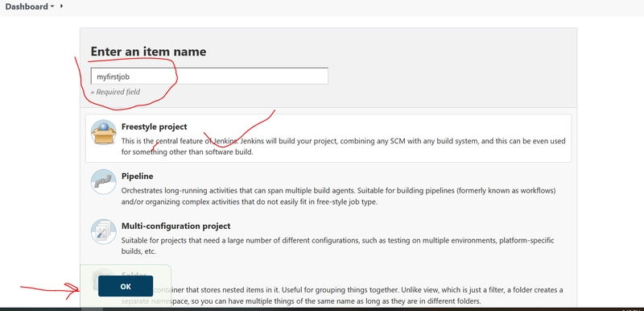This screenshot has width=644, height=311.
Task: Click the Multi-configuration description about environments
Action: tap(337, 246)
